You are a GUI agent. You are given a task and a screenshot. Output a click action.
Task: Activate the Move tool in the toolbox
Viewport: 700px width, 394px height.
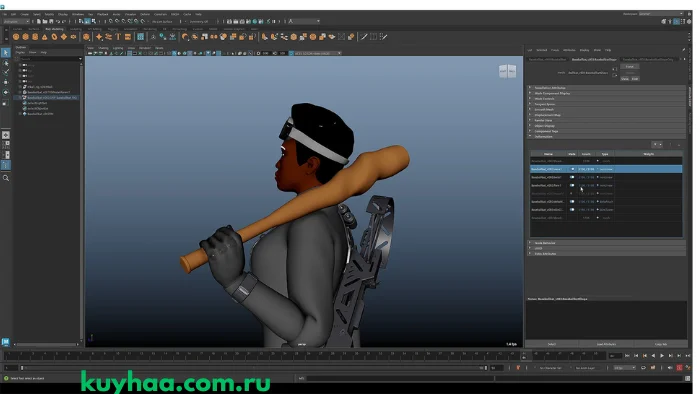tap(6, 82)
